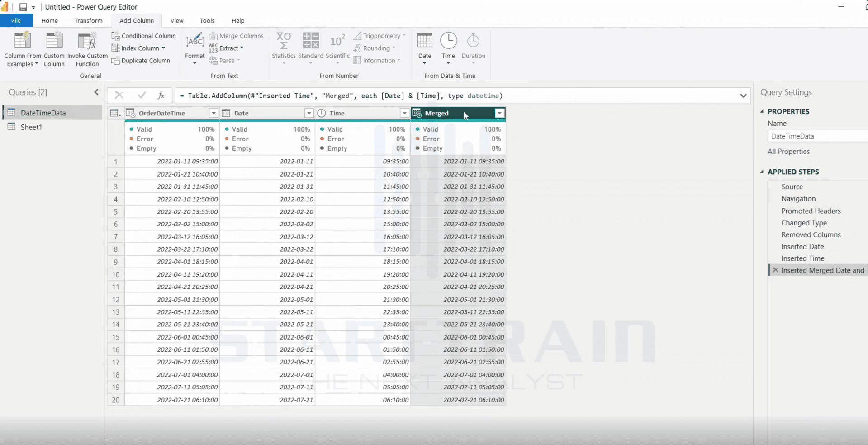Open Merged column filter dropdown
Image resolution: width=868 pixels, height=445 pixels.
[499, 113]
